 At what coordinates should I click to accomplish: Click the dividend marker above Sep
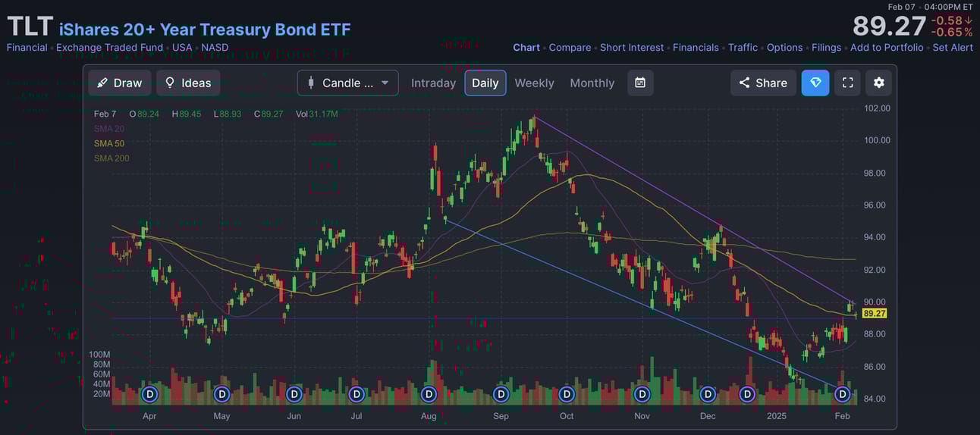point(501,394)
